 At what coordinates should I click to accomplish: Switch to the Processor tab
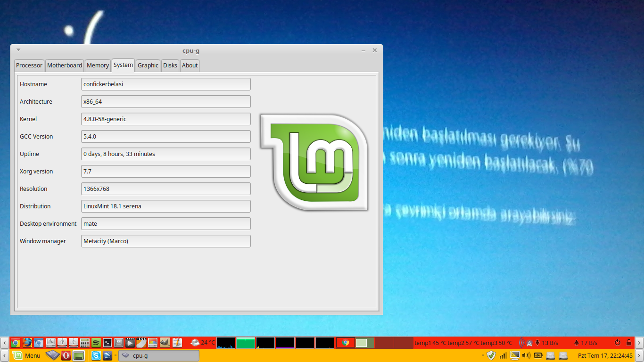click(x=29, y=65)
